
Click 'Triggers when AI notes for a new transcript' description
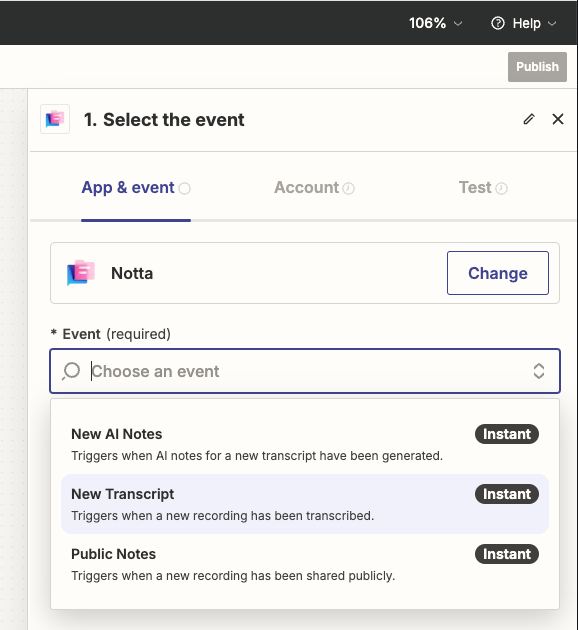click(257, 456)
